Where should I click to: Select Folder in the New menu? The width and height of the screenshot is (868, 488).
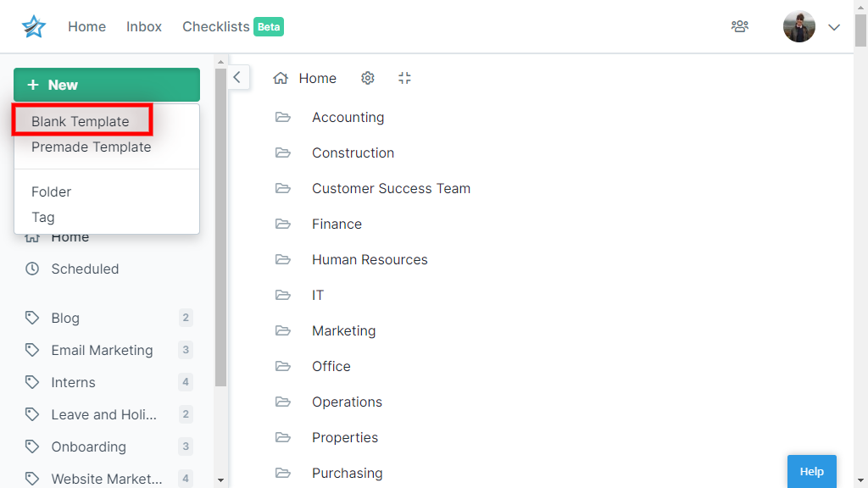click(52, 191)
